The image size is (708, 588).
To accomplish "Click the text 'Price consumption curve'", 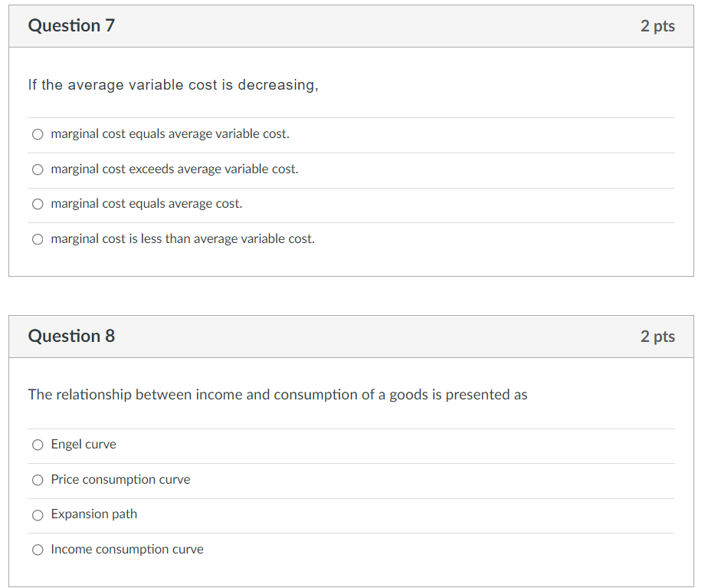I will coord(120,480).
